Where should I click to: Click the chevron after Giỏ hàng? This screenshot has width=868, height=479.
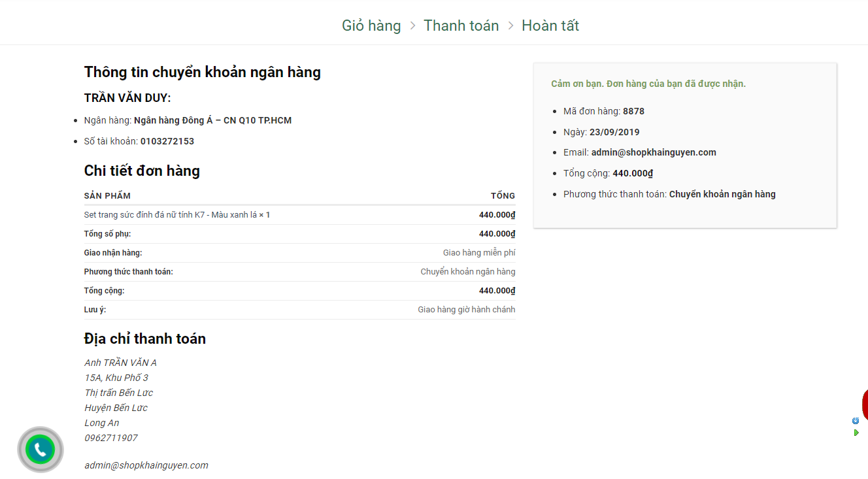click(412, 26)
